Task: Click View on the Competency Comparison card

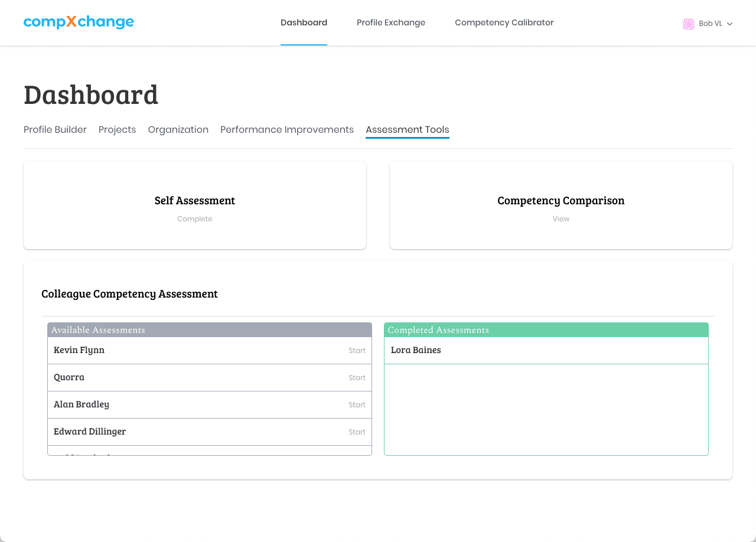Action: [561, 218]
